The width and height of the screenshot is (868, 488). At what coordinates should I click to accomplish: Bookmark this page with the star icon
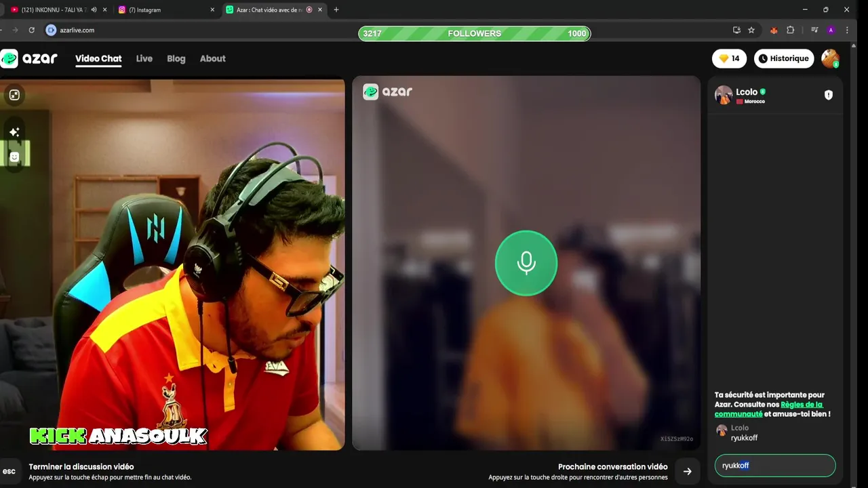751,30
